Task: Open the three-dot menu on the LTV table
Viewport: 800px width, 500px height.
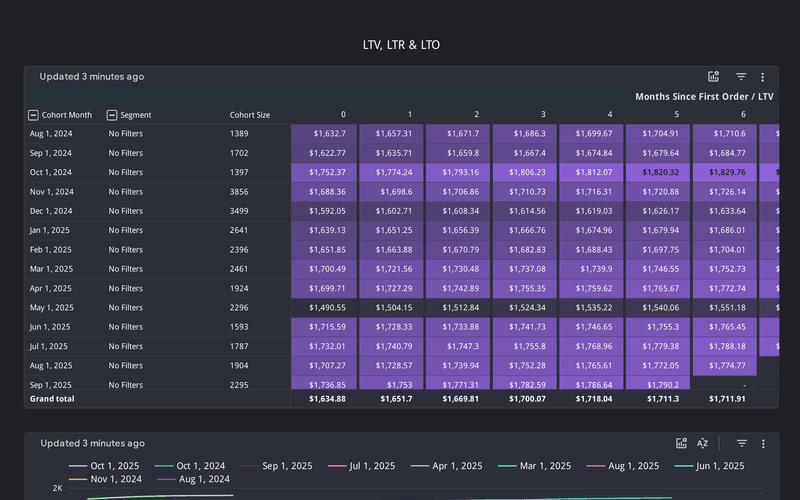Action: pos(762,77)
